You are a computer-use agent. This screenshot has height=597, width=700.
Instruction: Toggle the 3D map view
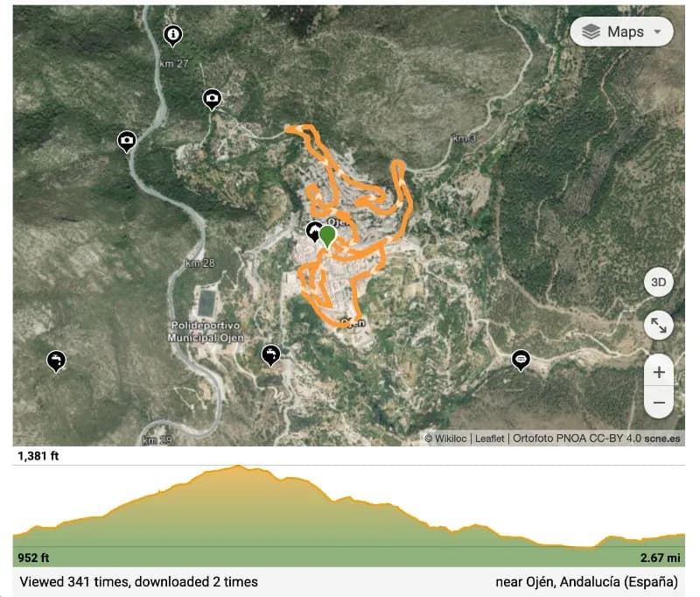click(x=658, y=283)
